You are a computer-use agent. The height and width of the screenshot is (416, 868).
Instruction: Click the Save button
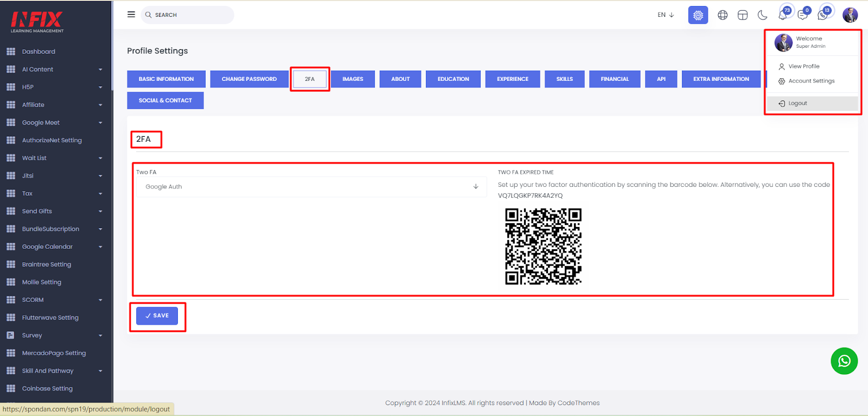coord(157,316)
